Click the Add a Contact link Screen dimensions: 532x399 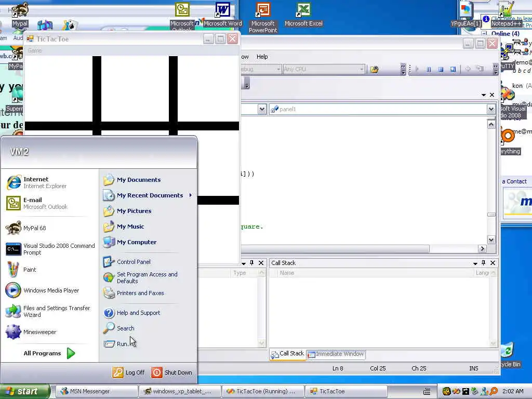point(514,181)
